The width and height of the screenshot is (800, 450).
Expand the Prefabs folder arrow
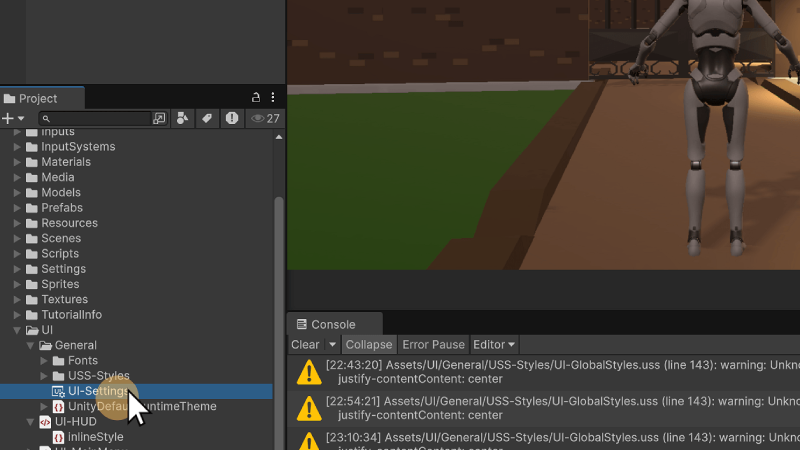pyautogui.click(x=17, y=208)
